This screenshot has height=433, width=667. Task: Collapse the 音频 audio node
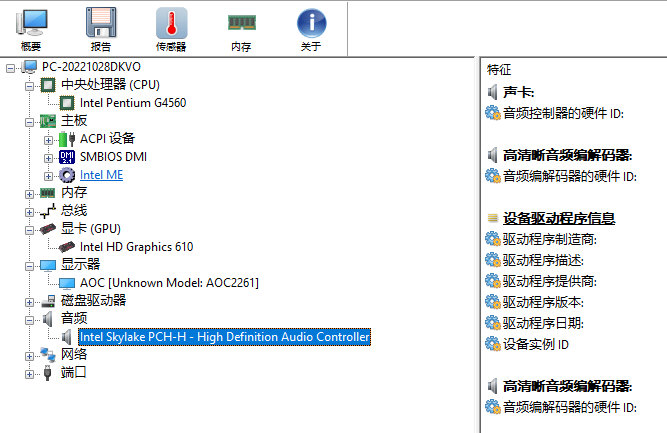(x=29, y=320)
